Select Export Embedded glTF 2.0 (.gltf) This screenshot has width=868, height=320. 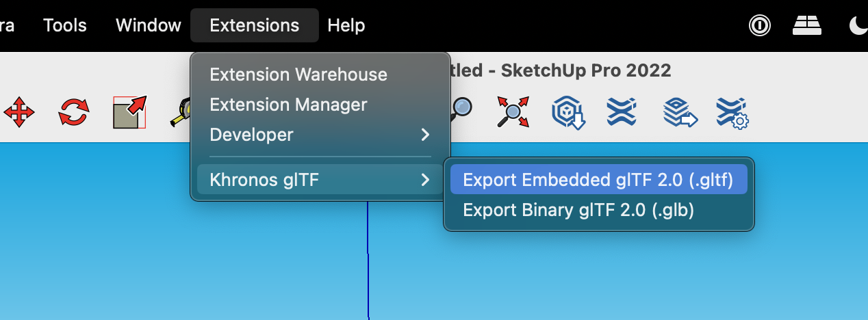[x=598, y=180]
